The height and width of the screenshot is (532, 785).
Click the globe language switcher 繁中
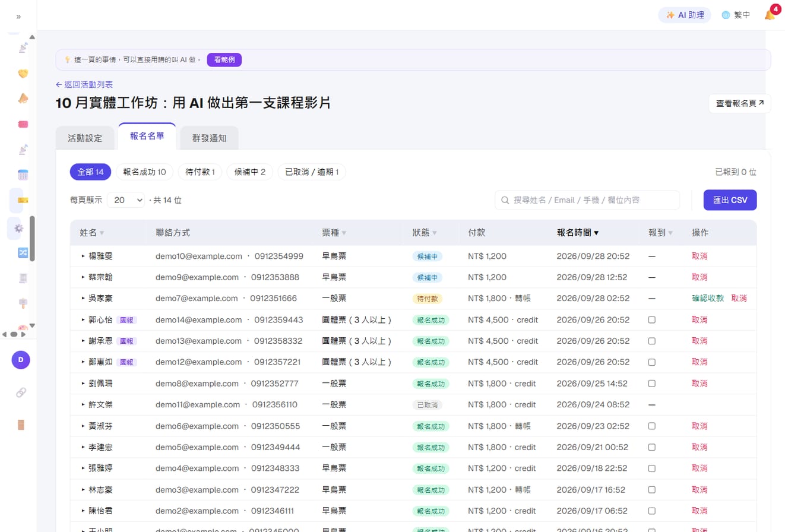(x=735, y=15)
